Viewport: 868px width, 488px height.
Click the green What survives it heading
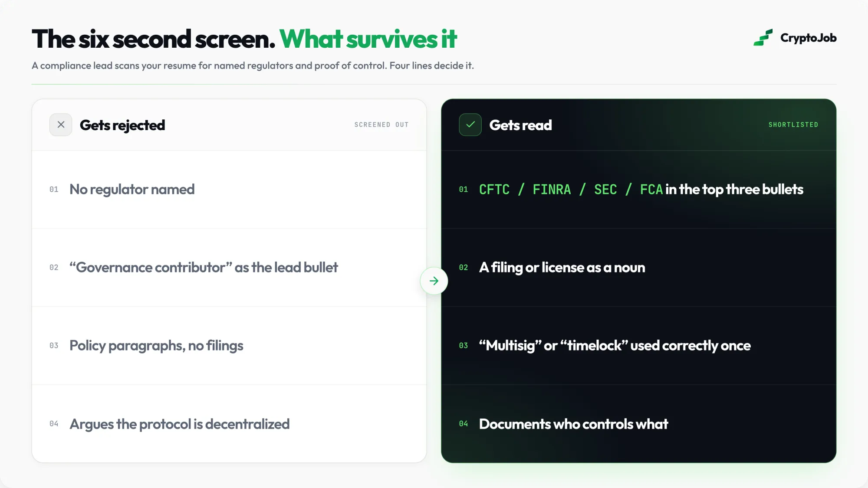point(368,39)
